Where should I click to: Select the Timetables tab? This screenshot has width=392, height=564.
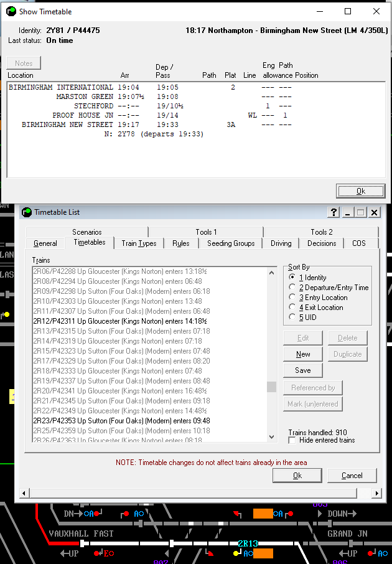coord(90,242)
